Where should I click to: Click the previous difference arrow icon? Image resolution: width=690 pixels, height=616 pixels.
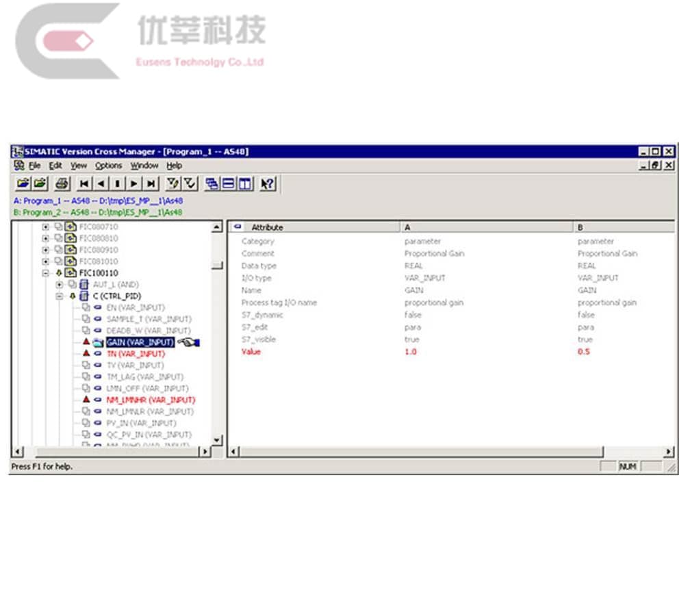click(100, 183)
